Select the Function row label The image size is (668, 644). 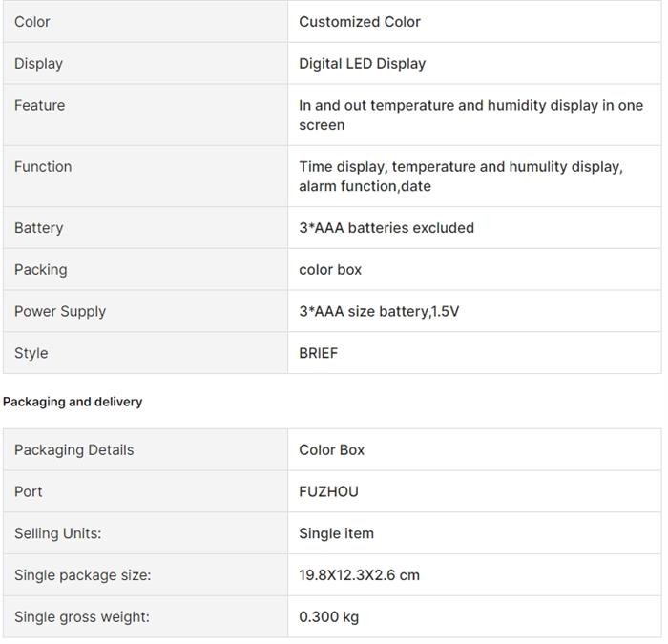43,167
